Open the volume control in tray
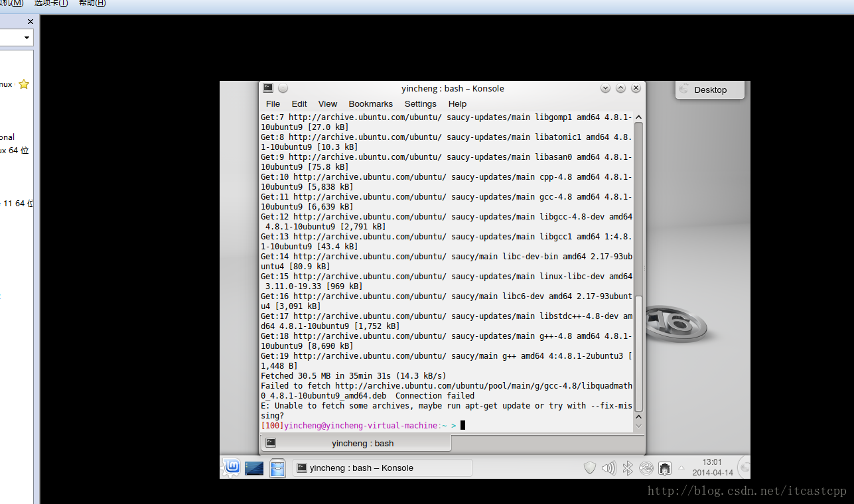This screenshot has width=854, height=504. click(x=608, y=468)
